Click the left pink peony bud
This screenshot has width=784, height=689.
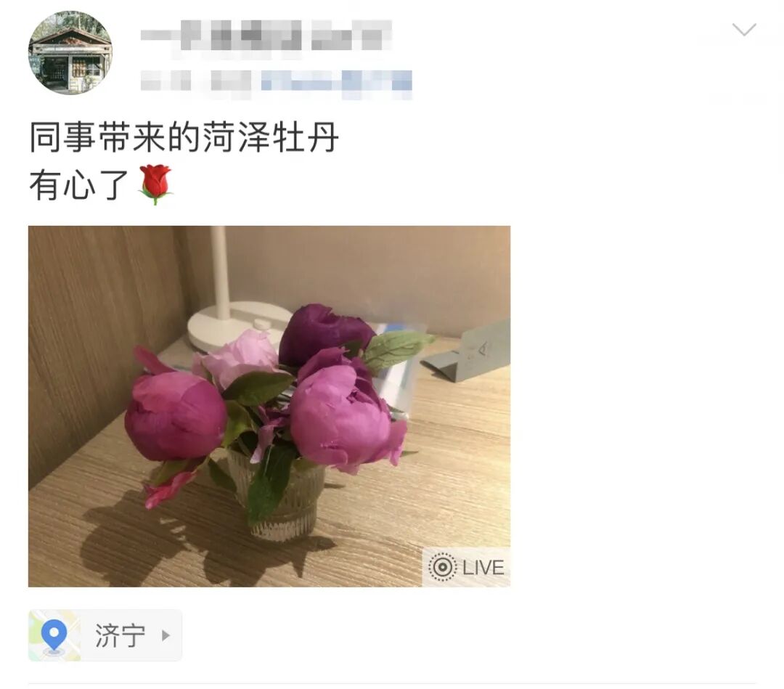(175, 415)
